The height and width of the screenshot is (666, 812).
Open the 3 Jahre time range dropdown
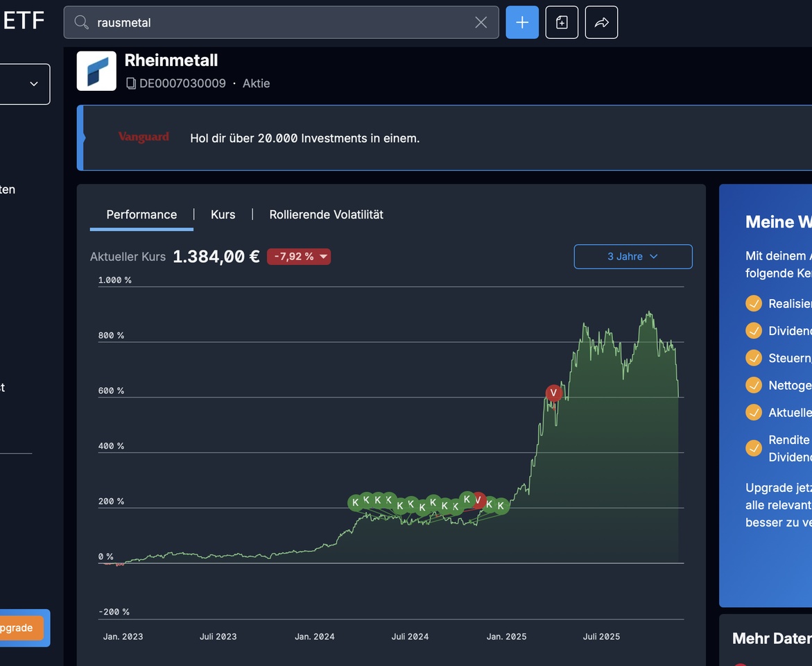point(632,257)
